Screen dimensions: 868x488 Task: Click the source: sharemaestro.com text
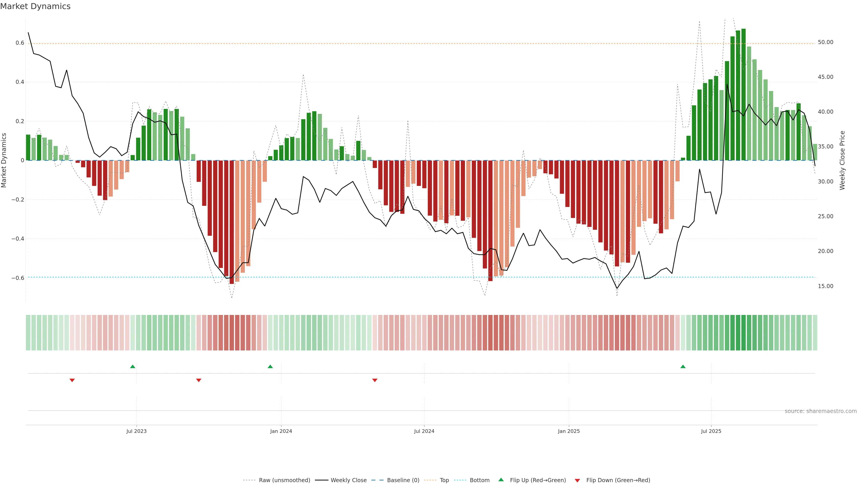[x=821, y=411]
